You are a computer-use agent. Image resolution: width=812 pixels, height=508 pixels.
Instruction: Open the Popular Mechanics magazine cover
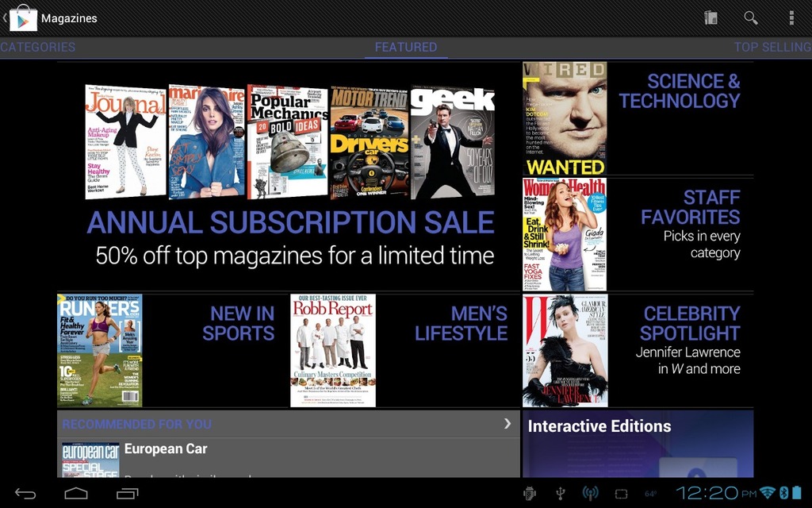287,141
